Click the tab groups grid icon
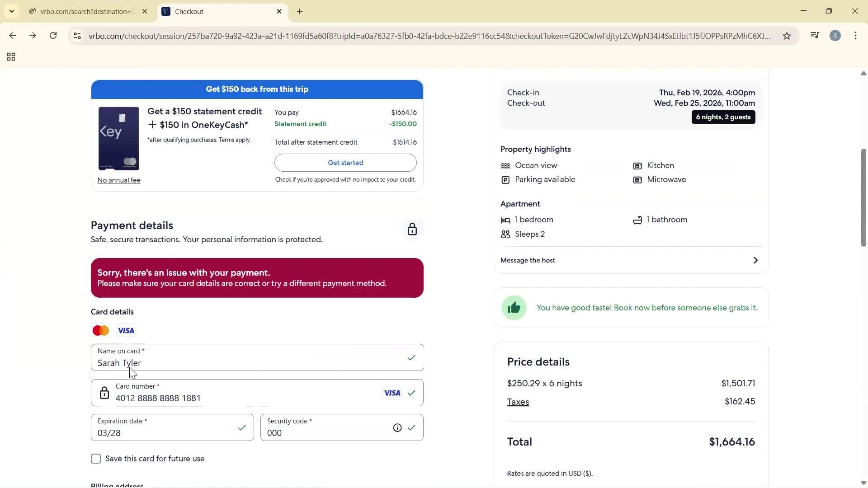The image size is (868, 488). [x=10, y=56]
